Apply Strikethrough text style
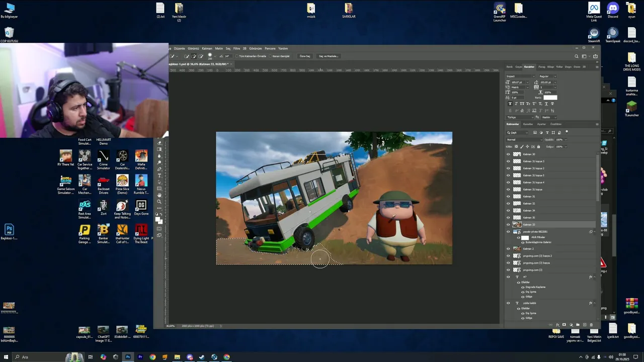 (x=552, y=104)
